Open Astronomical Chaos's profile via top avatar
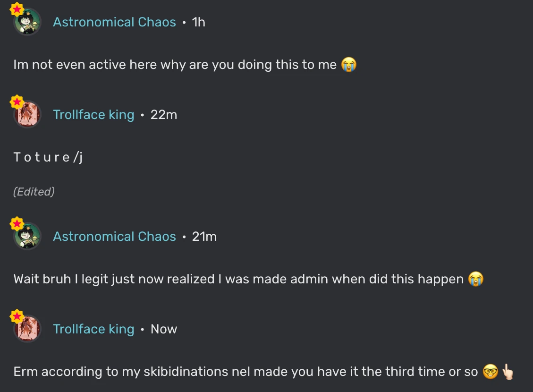The height and width of the screenshot is (392, 533). tap(27, 22)
